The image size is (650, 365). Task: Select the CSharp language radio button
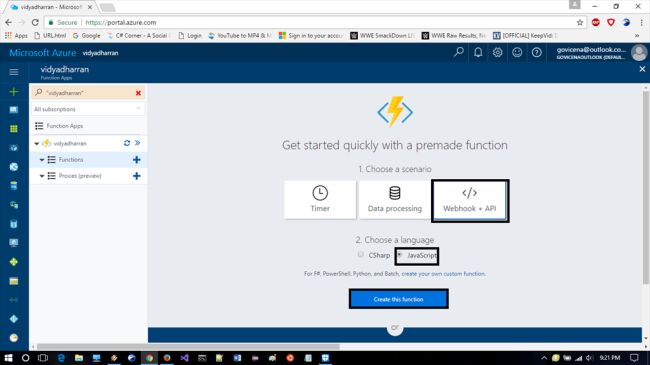point(361,254)
